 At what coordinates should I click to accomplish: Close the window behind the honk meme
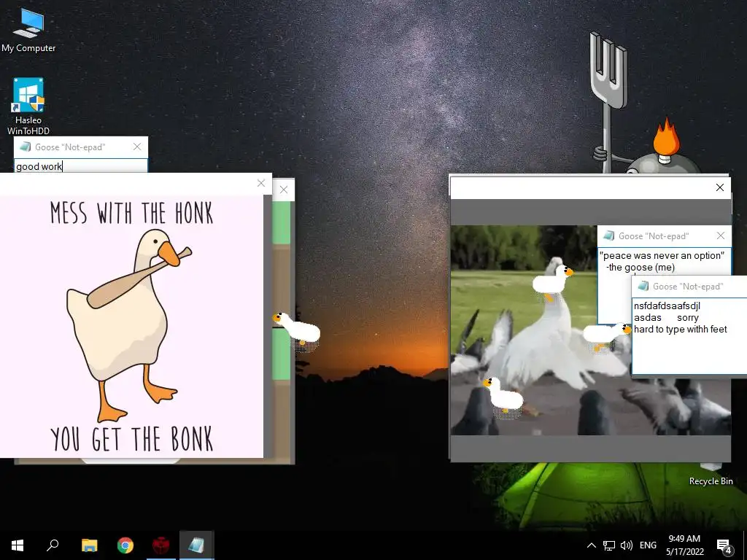[x=284, y=190]
